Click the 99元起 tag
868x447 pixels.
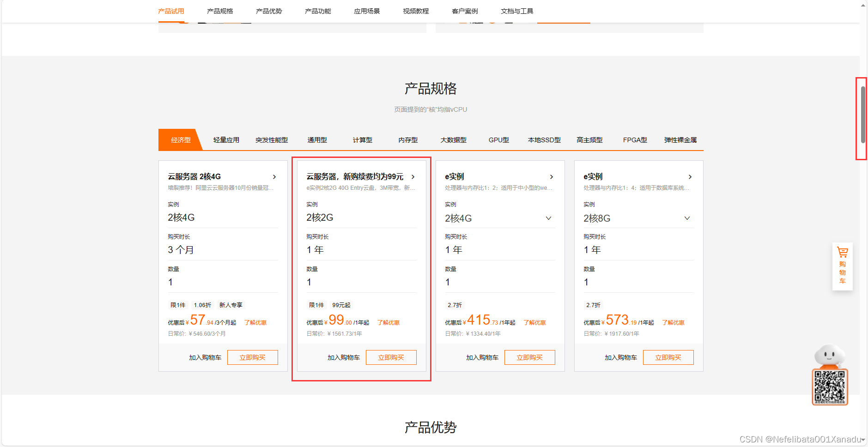click(x=341, y=305)
